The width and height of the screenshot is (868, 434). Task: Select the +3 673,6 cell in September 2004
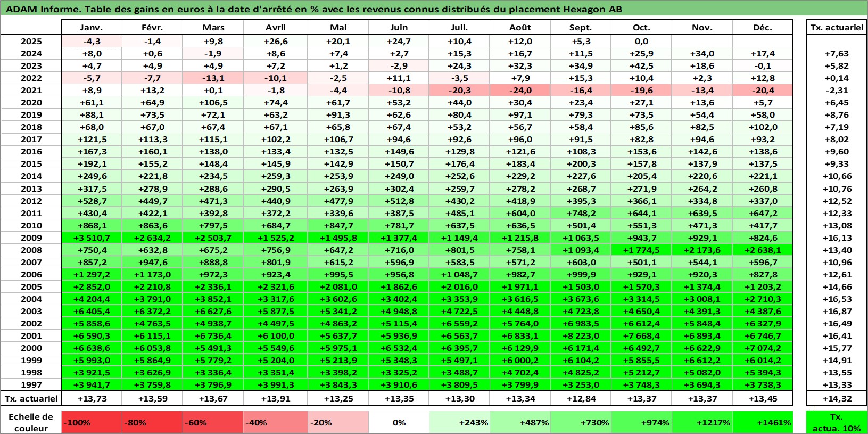coord(581,299)
